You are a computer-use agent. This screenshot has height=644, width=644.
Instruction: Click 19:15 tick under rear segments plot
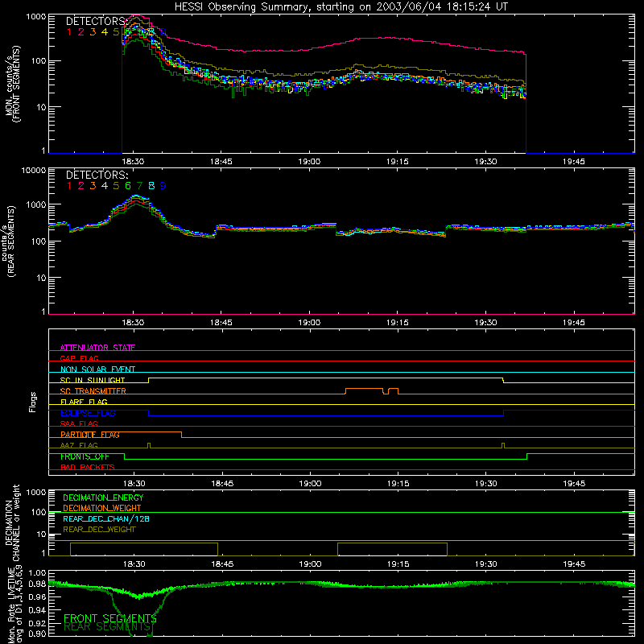coord(398,323)
